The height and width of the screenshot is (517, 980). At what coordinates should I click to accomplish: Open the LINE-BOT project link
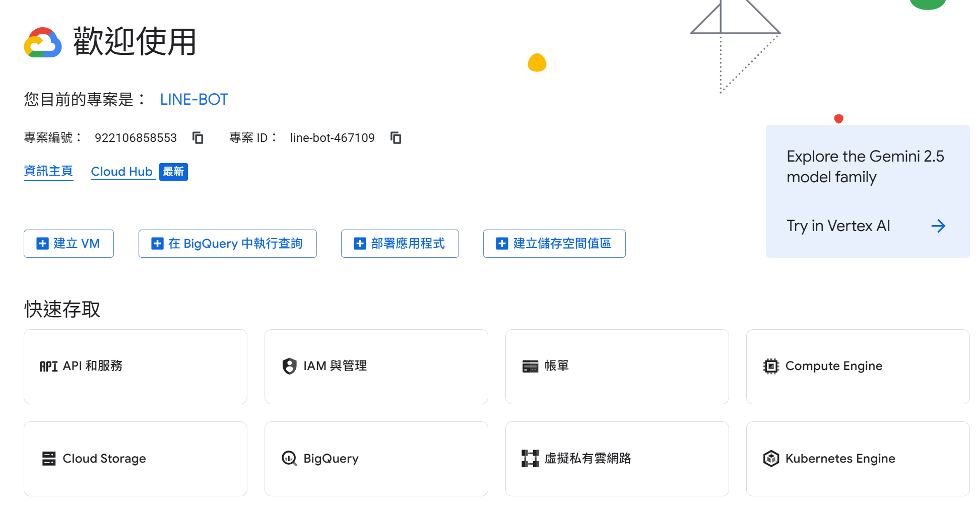[x=194, y=100]
